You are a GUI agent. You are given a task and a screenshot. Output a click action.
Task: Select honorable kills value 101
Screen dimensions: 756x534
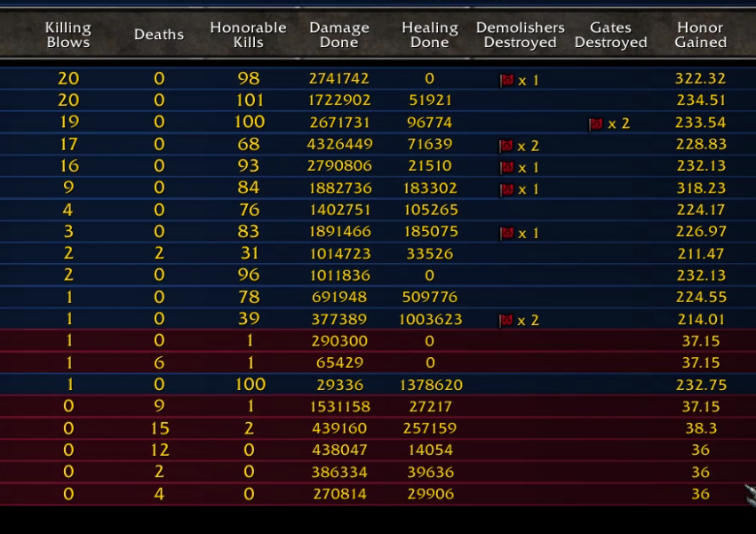tap(250, 100)
